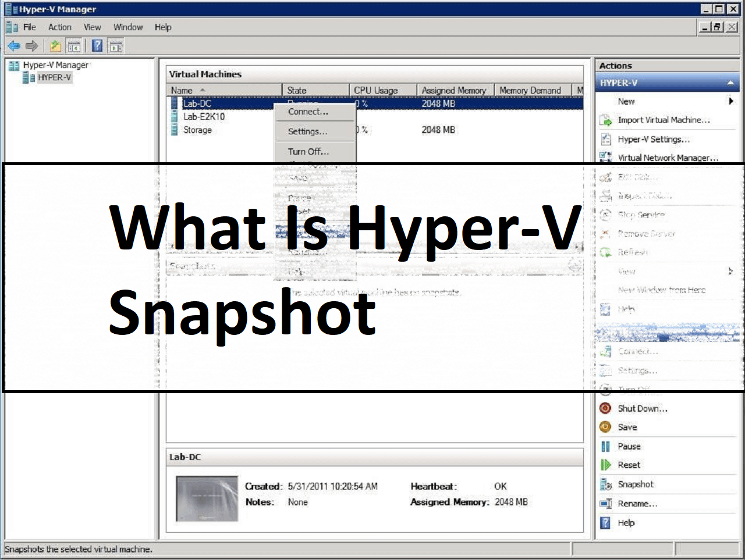Open the Help menu in the menu bar
Image resolution: width=745 pixels, height=560 pixels.
[163, 27]
